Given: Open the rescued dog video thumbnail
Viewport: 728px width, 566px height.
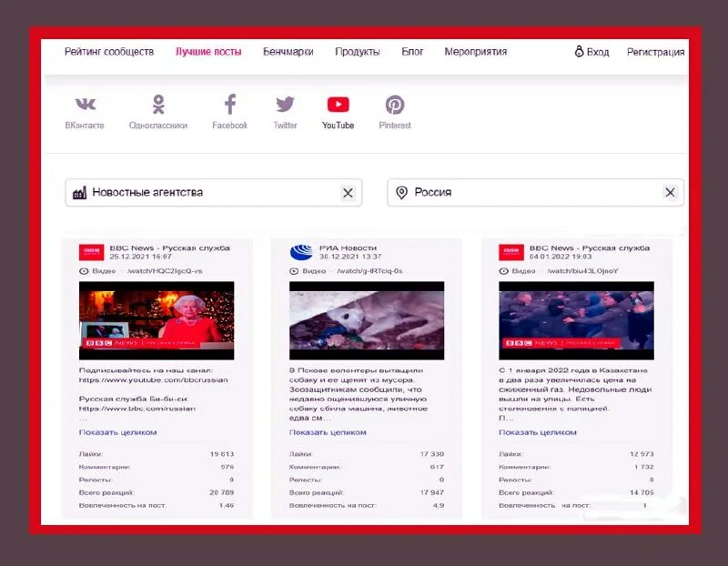Looking at the screenshot, I should [x=367, y=320].
